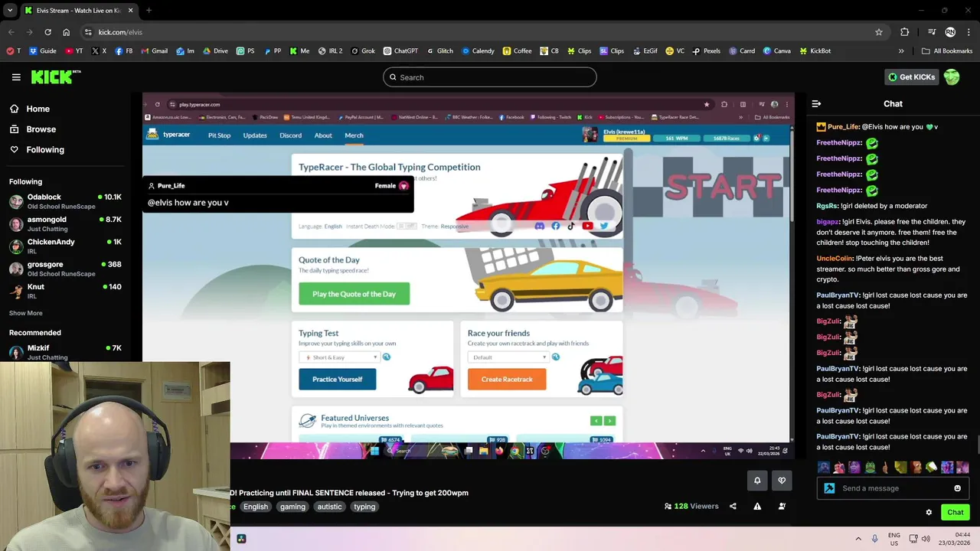Open the KickBot bookmark
This screenshot has height=551, width=980.
[x=815, y=51]
